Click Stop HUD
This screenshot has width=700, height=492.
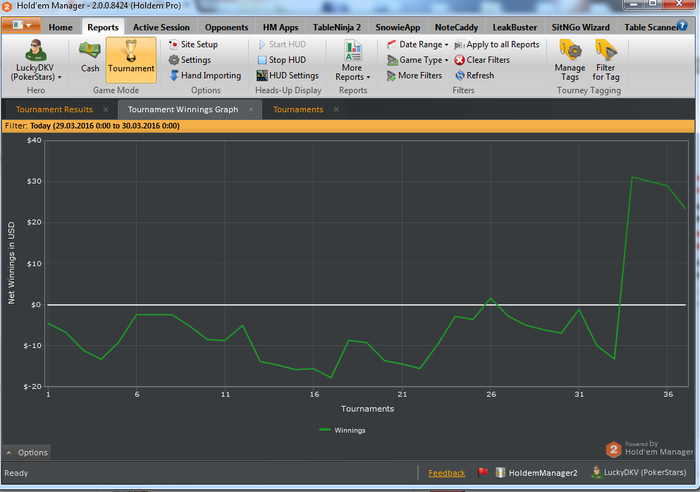coord(282,60)
